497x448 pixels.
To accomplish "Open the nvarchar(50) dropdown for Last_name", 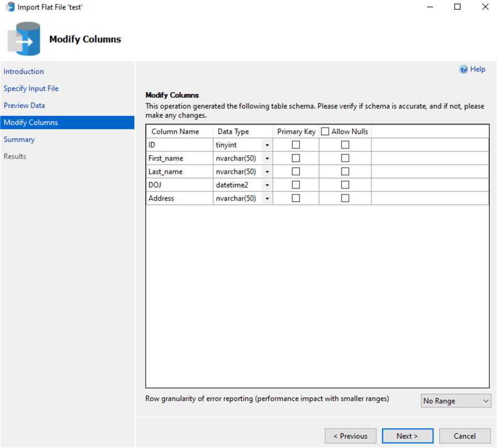I will 267,171.
